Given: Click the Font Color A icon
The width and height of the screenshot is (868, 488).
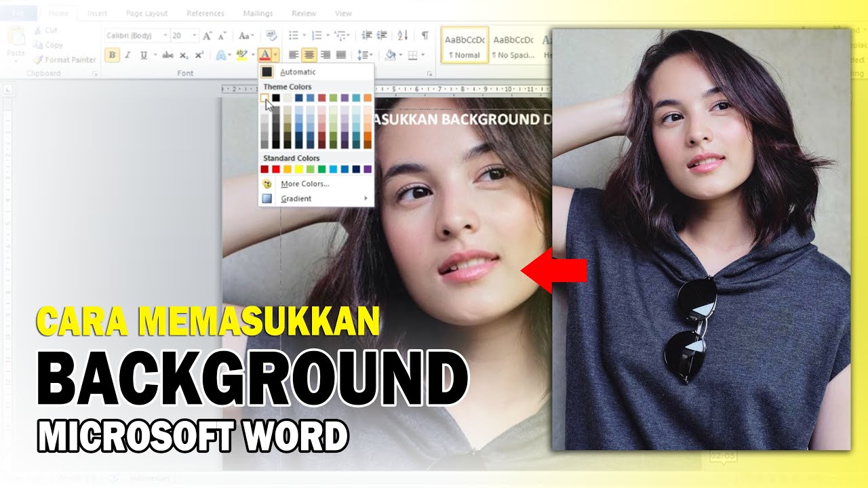Looking at the screenshot, I should [265, 55].
